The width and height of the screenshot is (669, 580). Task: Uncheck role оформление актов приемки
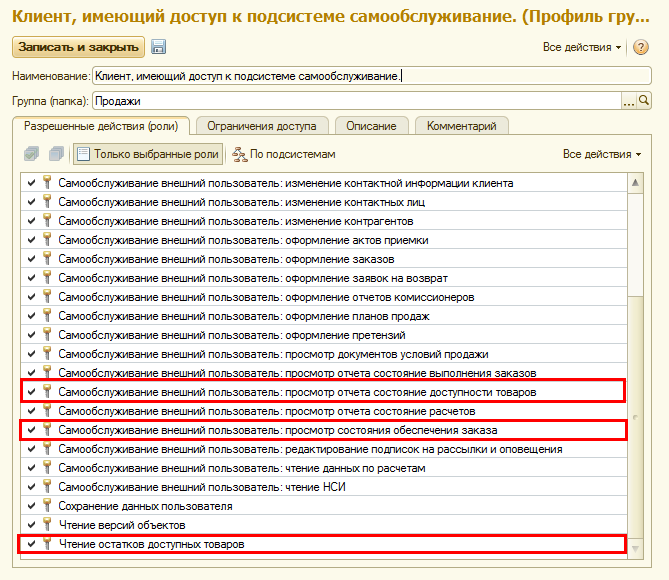click(31, 239)
